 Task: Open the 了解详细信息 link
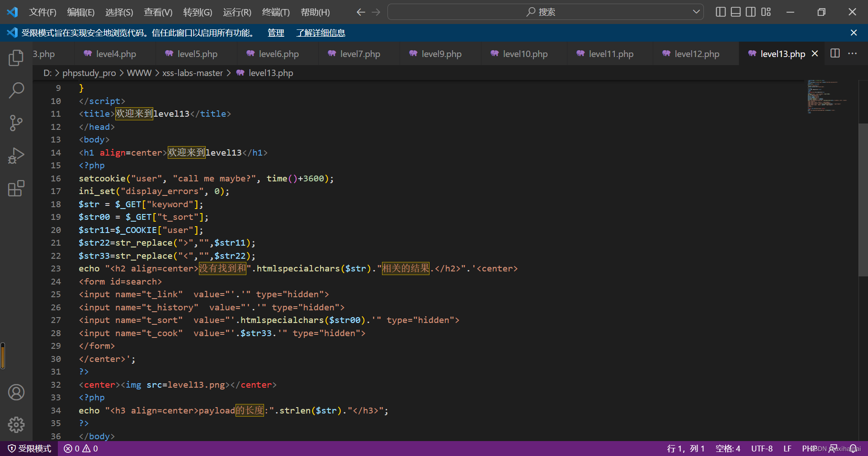click(x=321, y=33)
